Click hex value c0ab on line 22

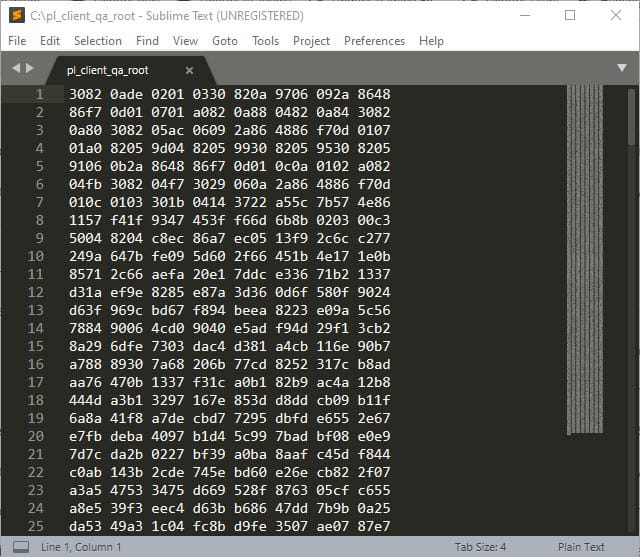click(85, 472)
